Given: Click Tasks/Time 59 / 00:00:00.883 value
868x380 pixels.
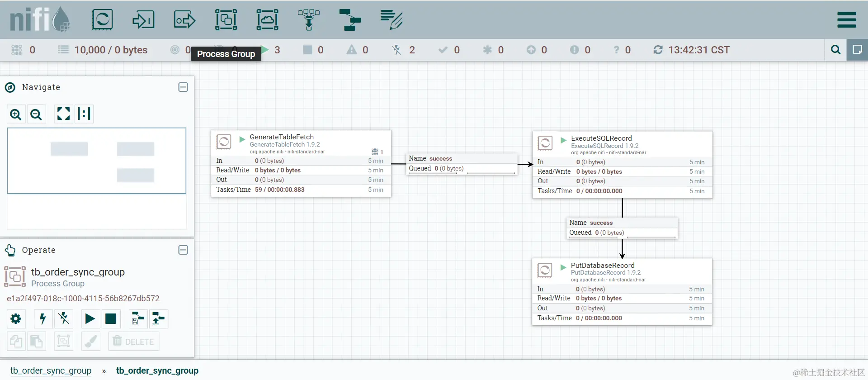Looking at the screenshot, I should tap(280, 190).
